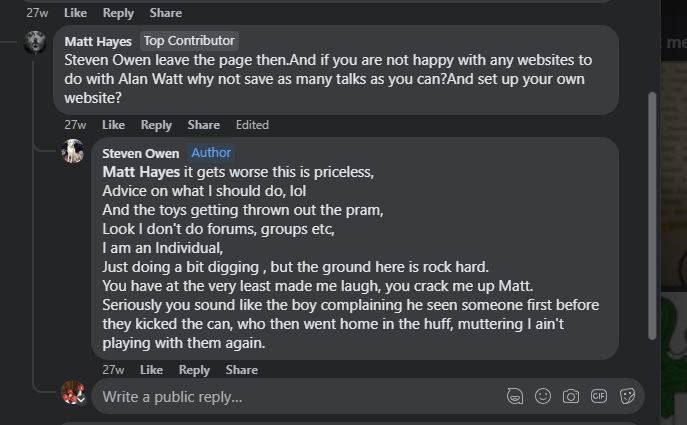View edit history via Edited label

point(252,125)
